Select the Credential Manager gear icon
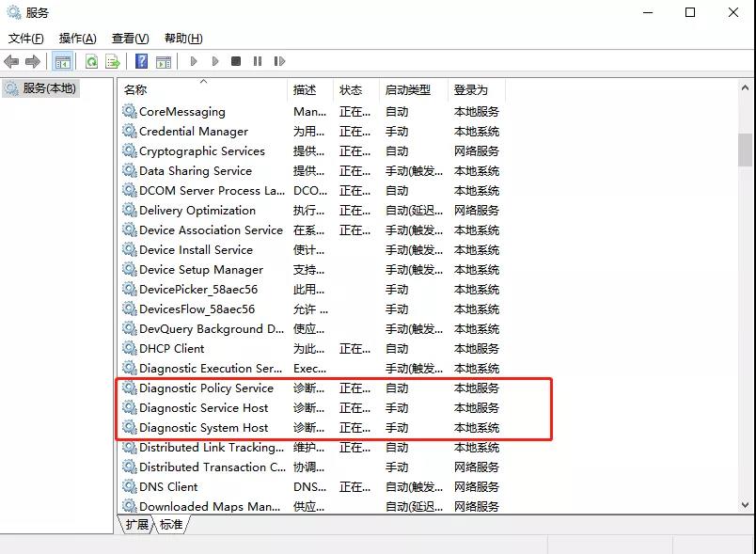This screenshot has width=756, height=554. 129,131
